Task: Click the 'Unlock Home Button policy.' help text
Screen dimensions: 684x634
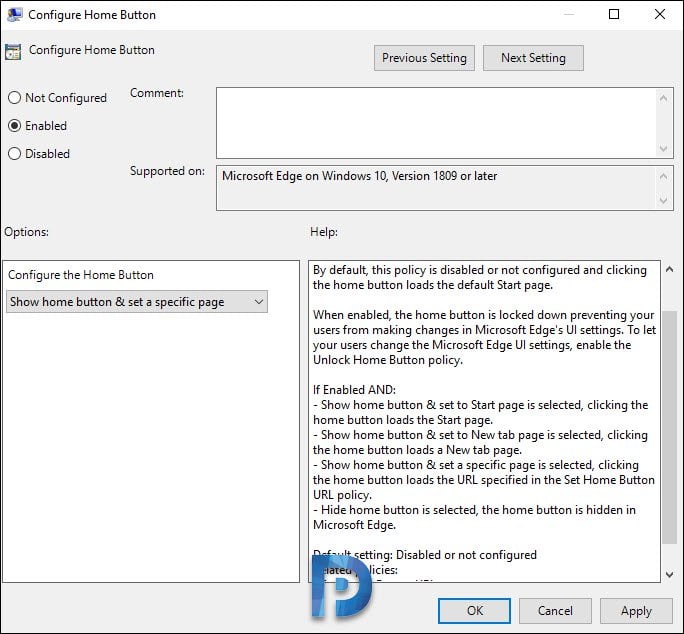Action: (x=388, y=360)
